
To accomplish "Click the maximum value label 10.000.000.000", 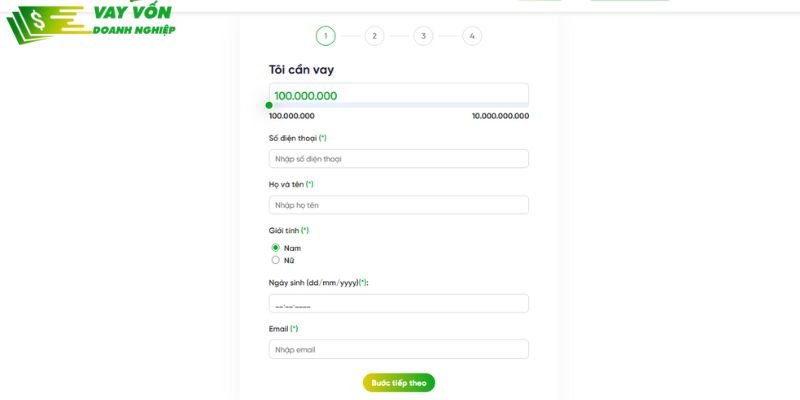I will [500, 116].
